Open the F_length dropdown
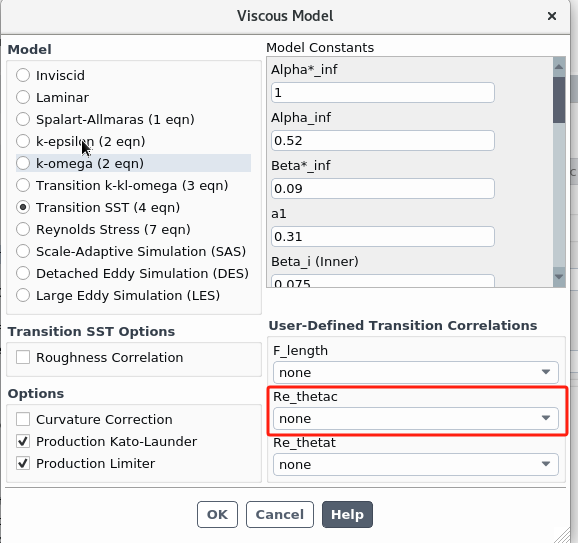The height and width of the screenshot is (543, 578). click(415, 372)
